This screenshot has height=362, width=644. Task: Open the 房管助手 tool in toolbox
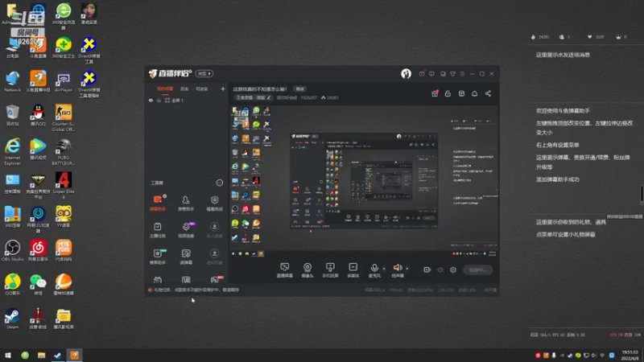coord(186,203)
